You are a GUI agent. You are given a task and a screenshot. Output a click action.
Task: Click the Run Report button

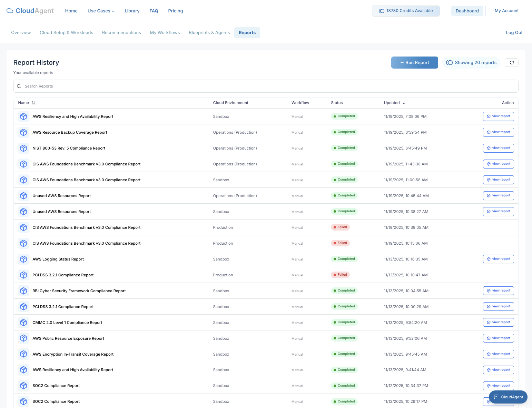[414, 62]
